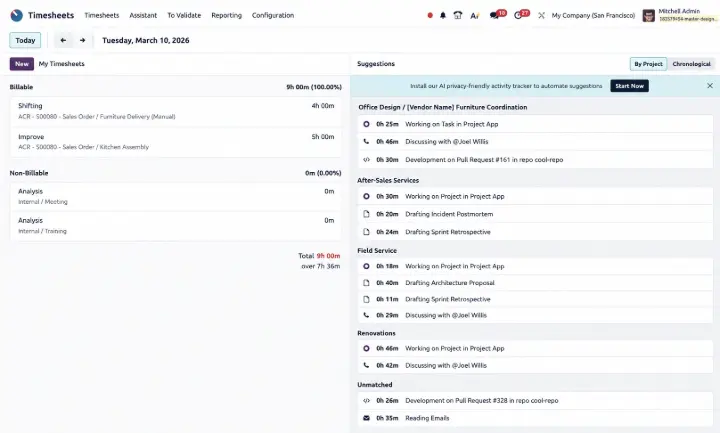This screenshot has height=433, width=720.
Task: Click circle icon of 0h 46m Working on Project
Action: coord(366,349)
